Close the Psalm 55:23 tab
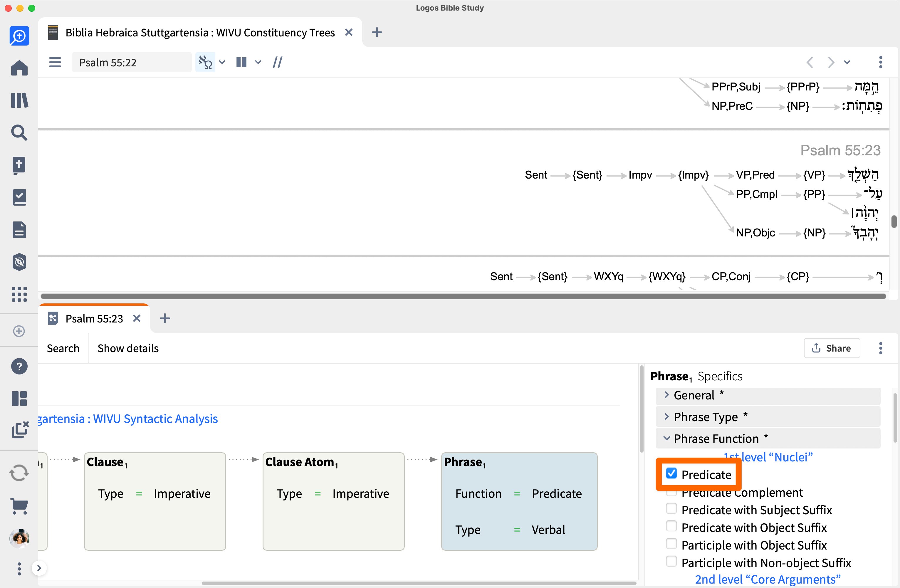900x588 pixels. [x=137, y=319]
